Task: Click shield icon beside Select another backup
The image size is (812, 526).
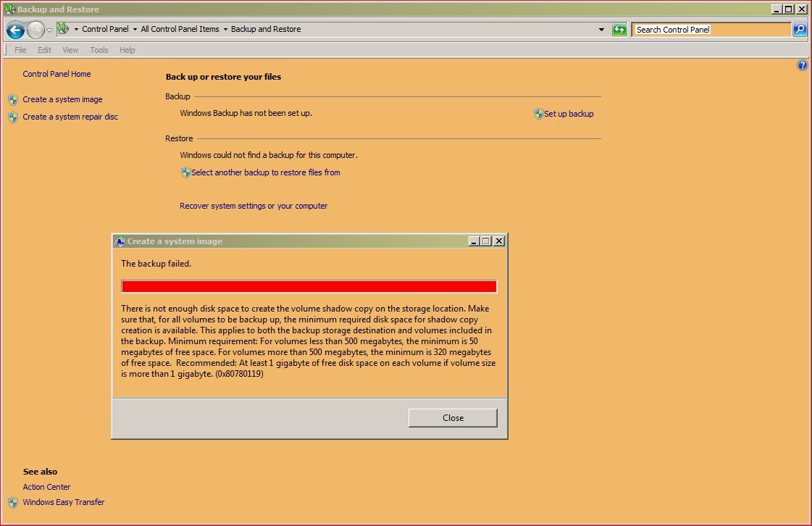Action: point(185,172)
